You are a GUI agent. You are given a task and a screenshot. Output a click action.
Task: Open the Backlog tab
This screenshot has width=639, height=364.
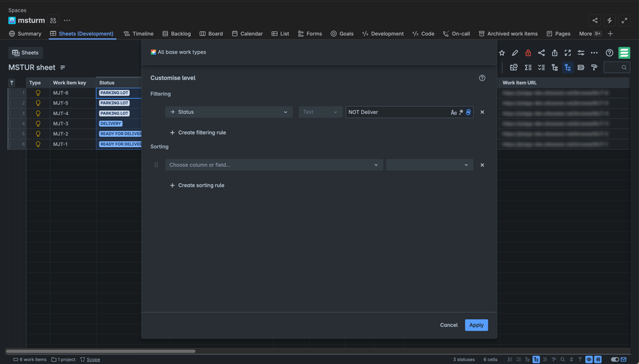click(177, 34)
